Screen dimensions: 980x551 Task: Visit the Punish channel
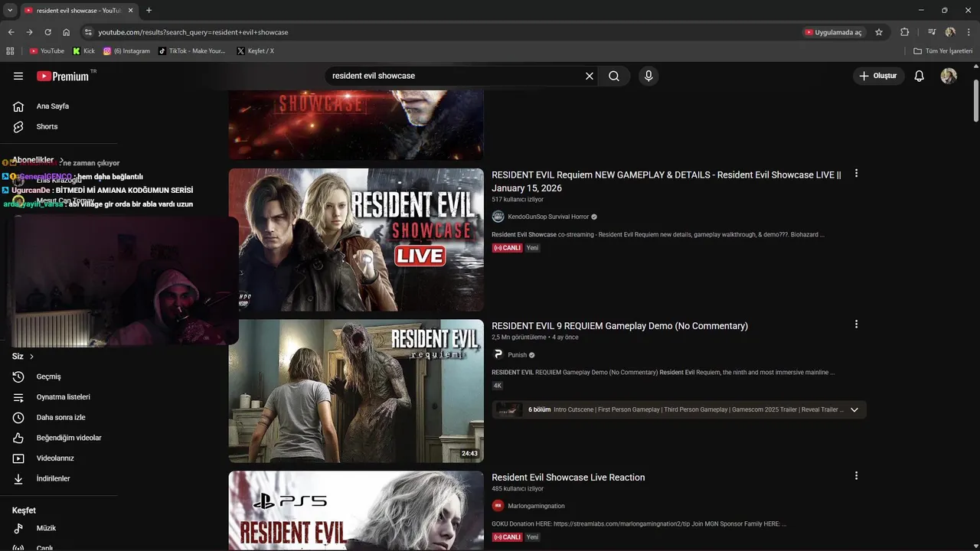tap(518, 355)
